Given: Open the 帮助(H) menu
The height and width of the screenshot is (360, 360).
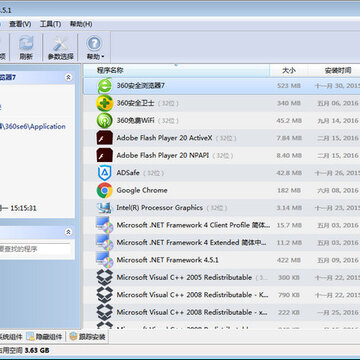Looking at the screenshot, I should tap(81, 24).
